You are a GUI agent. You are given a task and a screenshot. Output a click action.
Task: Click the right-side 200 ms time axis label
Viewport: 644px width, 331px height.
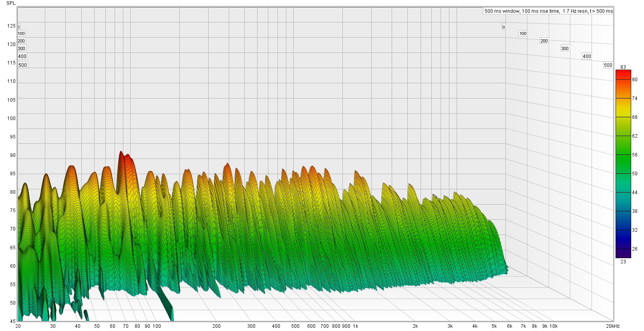click(544, 41)
